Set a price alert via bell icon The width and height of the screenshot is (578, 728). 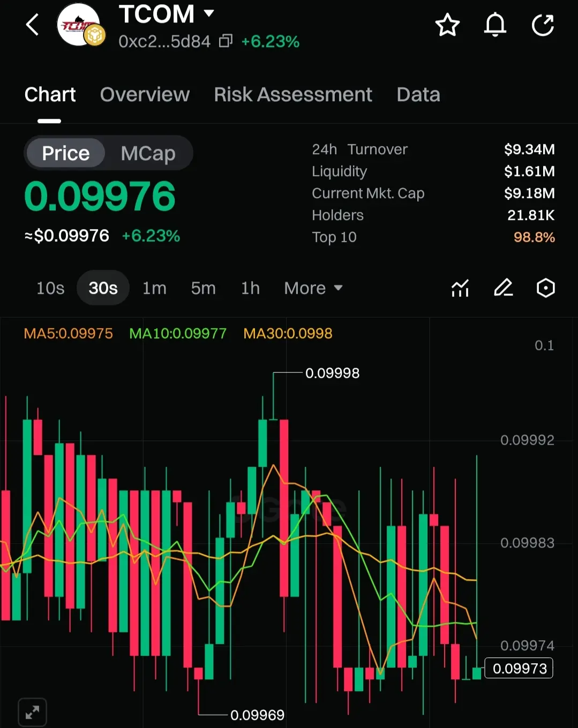tap(495, 25)
